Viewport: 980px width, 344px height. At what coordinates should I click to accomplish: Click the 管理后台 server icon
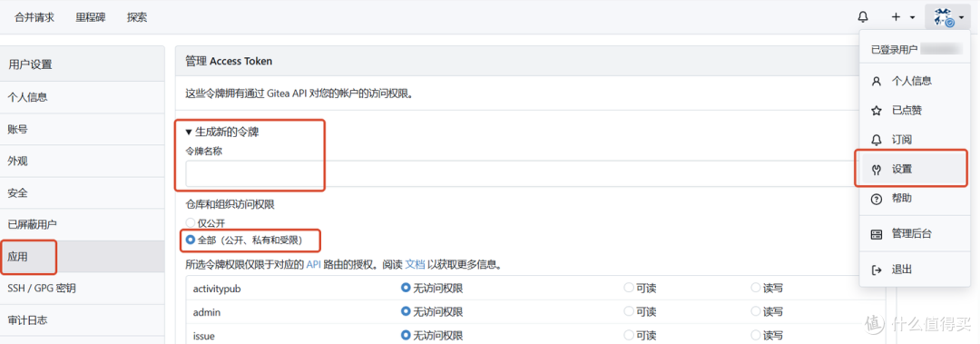(877, 234)
